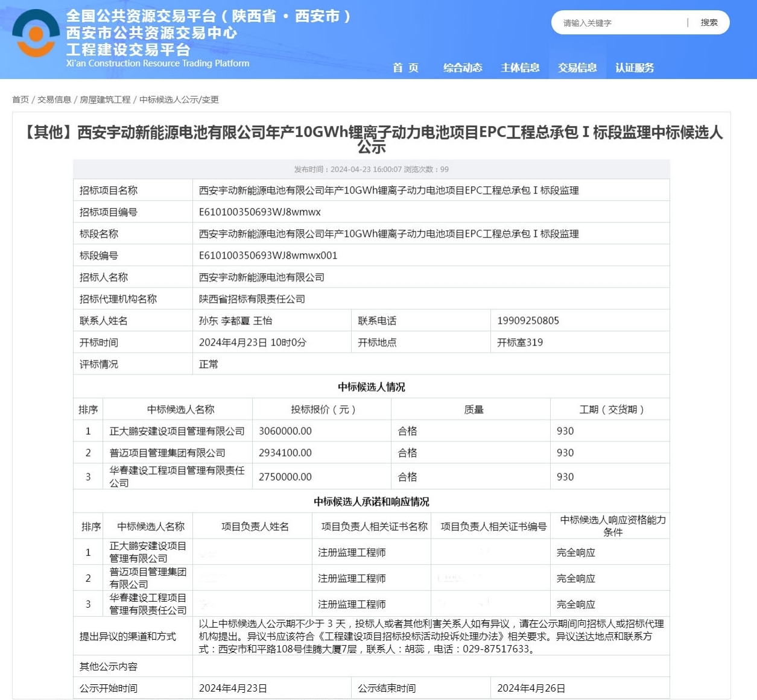Click the 投标报价（元）column header
The height and width of the screenshot is (700, 757).
coord(323,409)
